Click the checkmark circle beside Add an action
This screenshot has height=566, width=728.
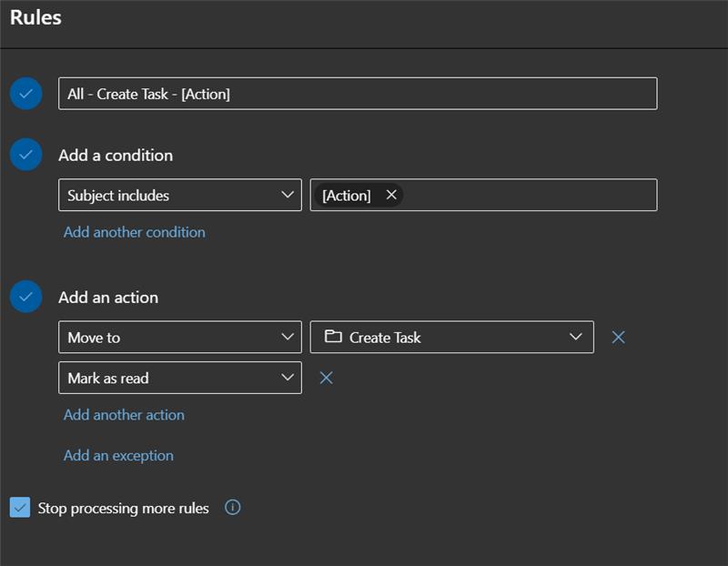[26, 297]
